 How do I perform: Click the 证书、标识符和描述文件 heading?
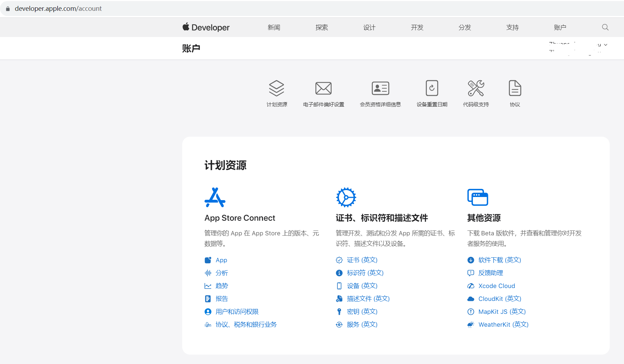pos(382,218)
